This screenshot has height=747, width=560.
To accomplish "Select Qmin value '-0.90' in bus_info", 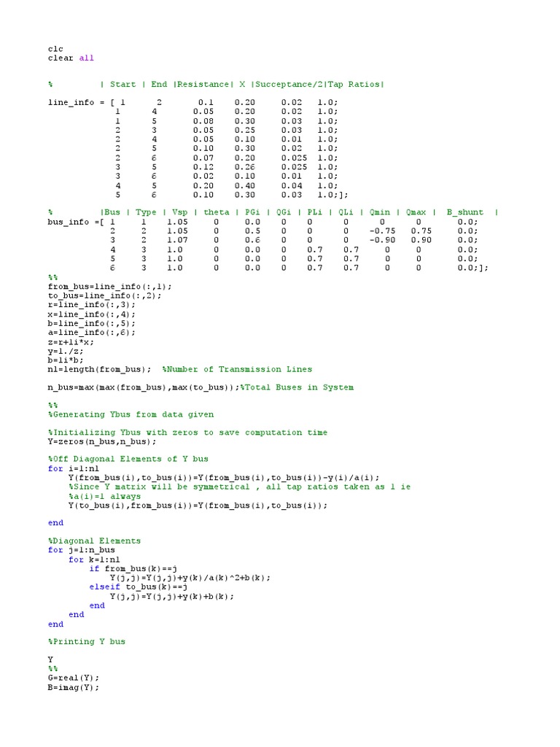I will 382,240.
